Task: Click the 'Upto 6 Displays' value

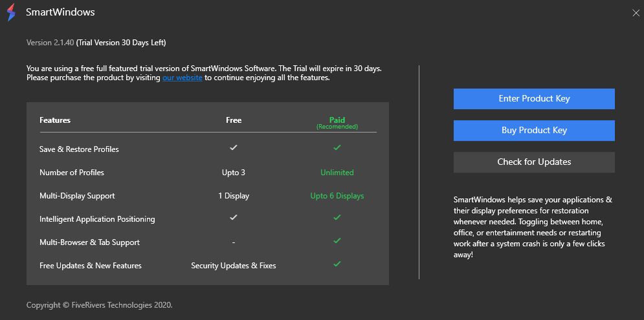Action: (337, 196)
